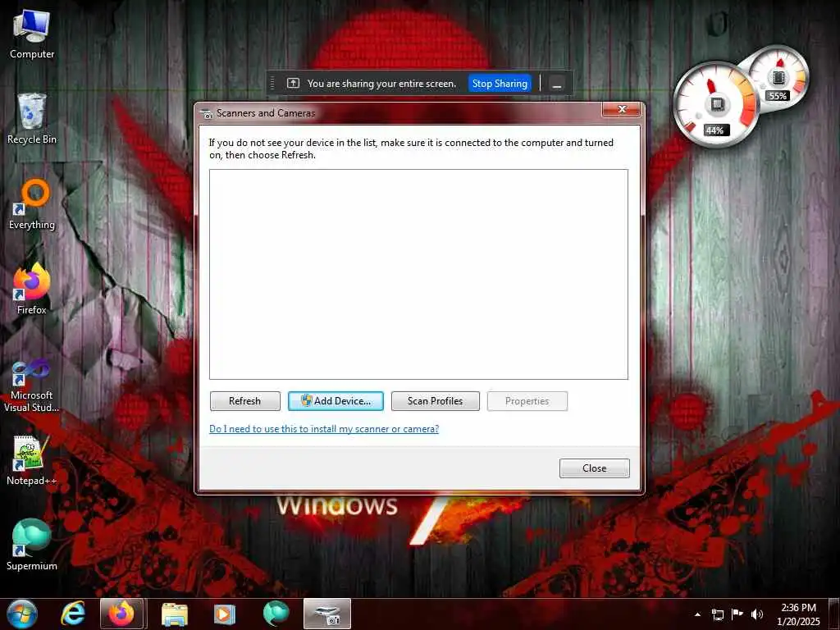Open Windows Media Player taskbar icon
Image resolution: width=840 pixels, height=630 pixels.
pyautogui.click(x=225, y=614)
